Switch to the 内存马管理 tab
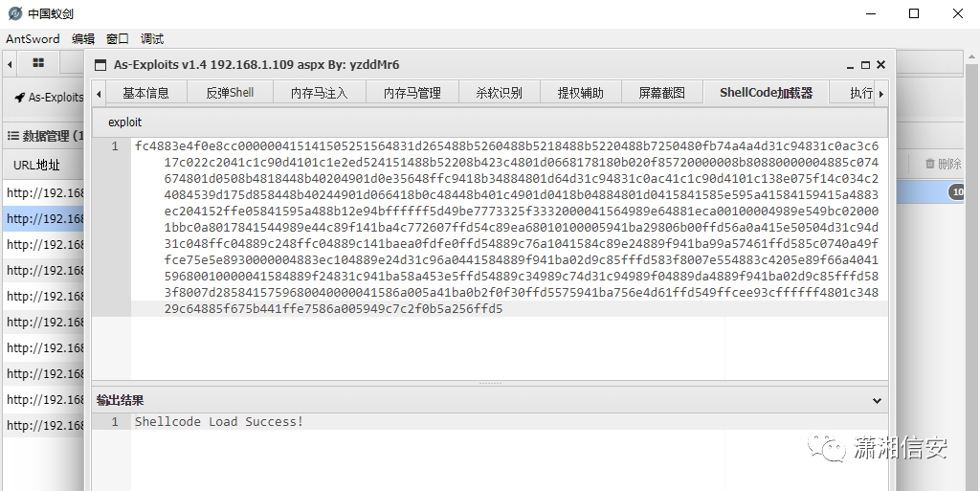 click(x=412, y=93)
